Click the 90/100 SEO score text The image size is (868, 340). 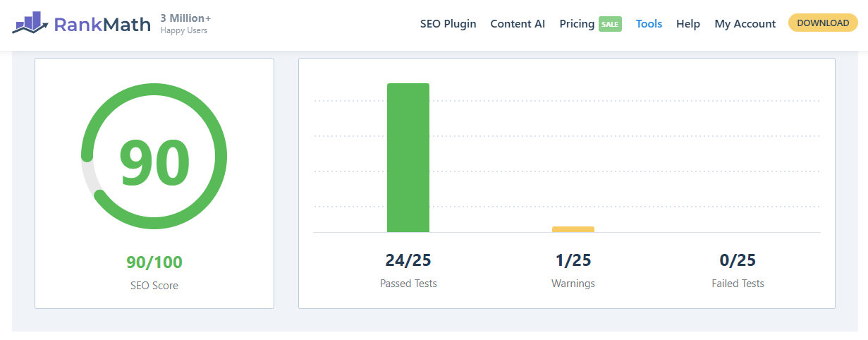pyautogui.click(x=154, y=262)
